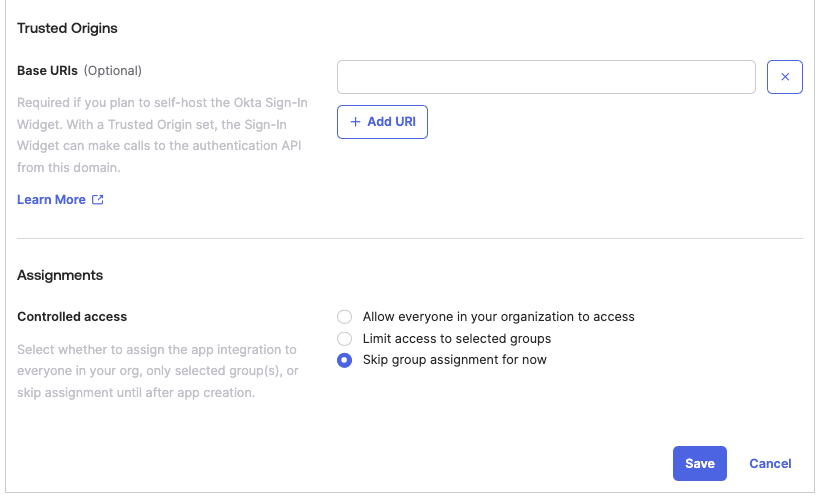Click the 'Limit access to selected groups' label text
The width and height of the screenshot is (823, 499).
pos(457,339)
